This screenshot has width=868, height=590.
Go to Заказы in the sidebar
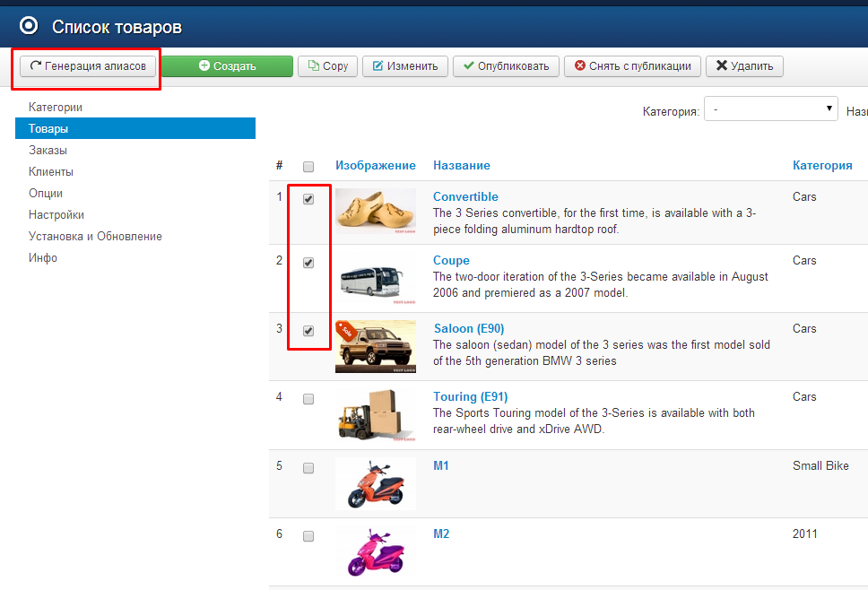(x=48, y=151)
